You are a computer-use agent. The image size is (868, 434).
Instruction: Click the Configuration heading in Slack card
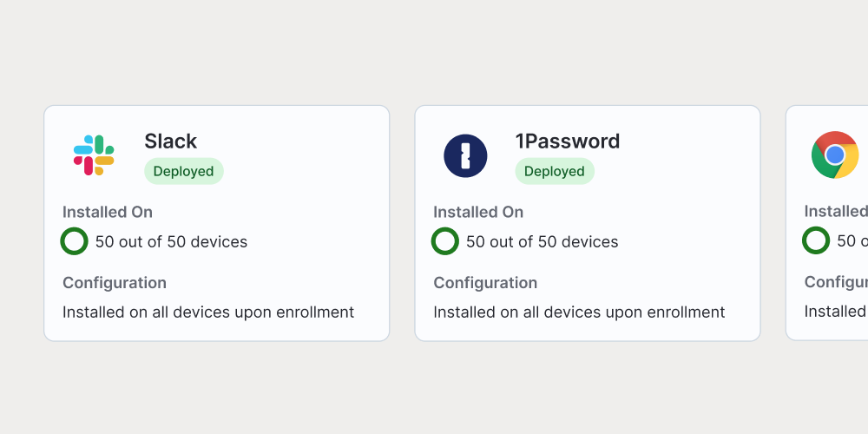[x=114, y=283]
